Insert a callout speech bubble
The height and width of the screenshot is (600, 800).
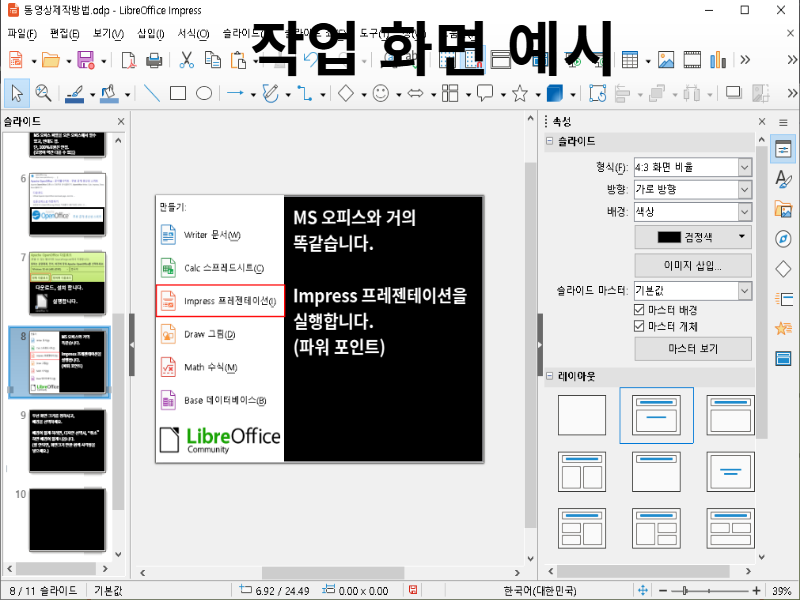[485, 93]
